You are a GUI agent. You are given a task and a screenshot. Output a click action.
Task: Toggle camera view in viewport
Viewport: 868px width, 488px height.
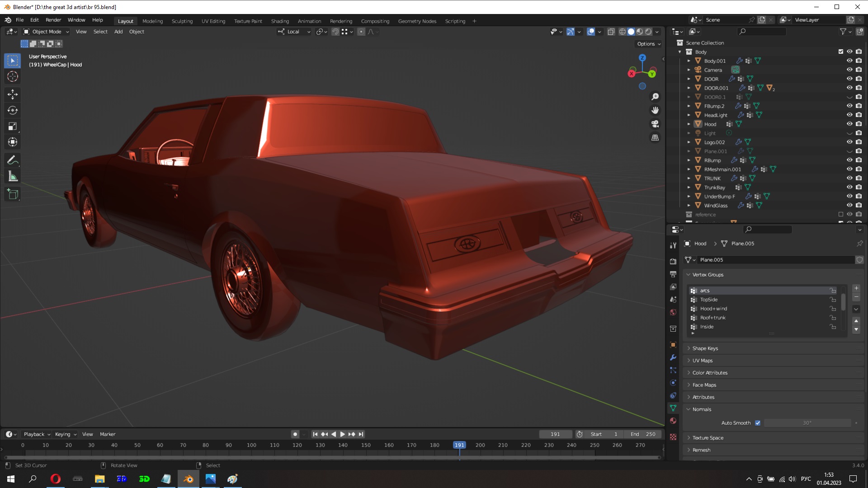coord(655,124)
